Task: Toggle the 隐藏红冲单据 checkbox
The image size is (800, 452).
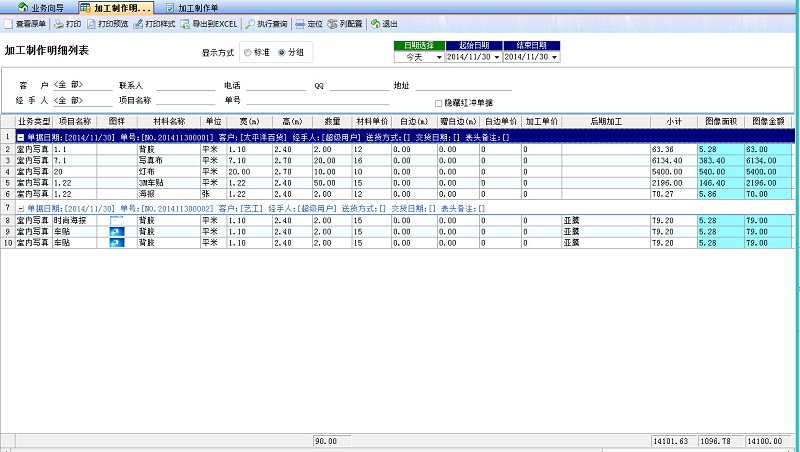Action: click(x=438, y=103)
